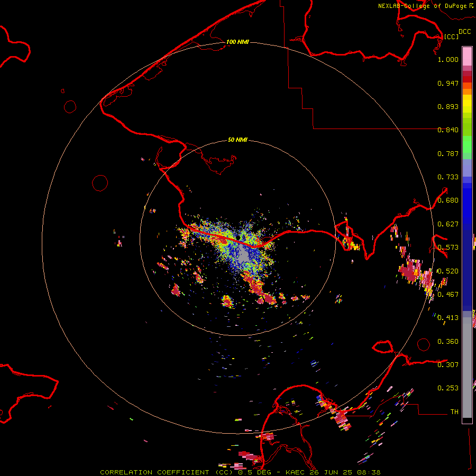This screenshot has width=476, height=476.
Task: Select the 0.680 scale value
Action: pos(448,200)
